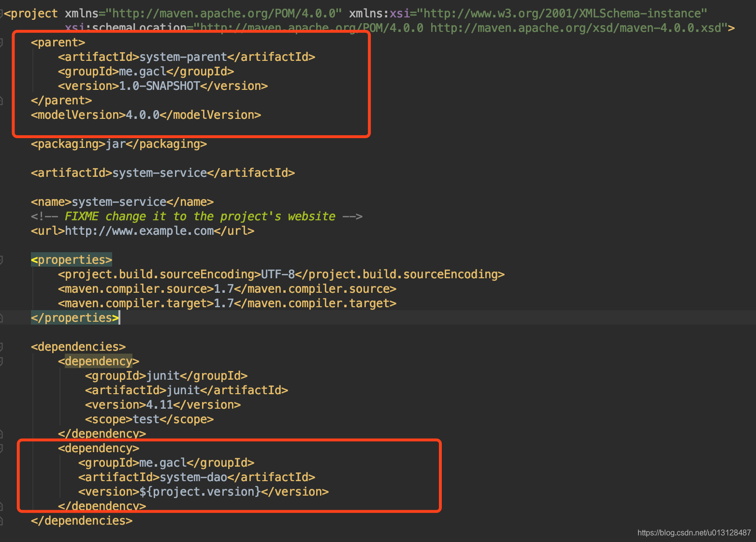Click the opening <parent> tag
This screenshot has width=756, height=542.
pyautogui.click(x=58, y=43)
